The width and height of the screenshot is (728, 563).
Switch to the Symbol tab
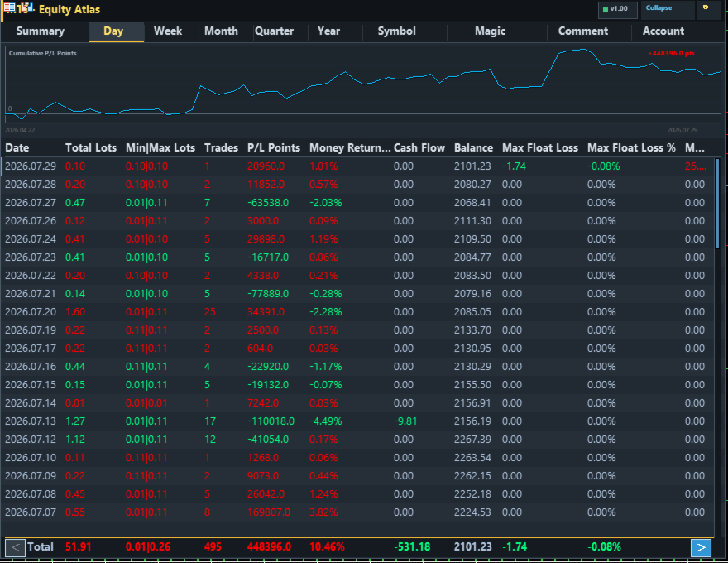397,31
